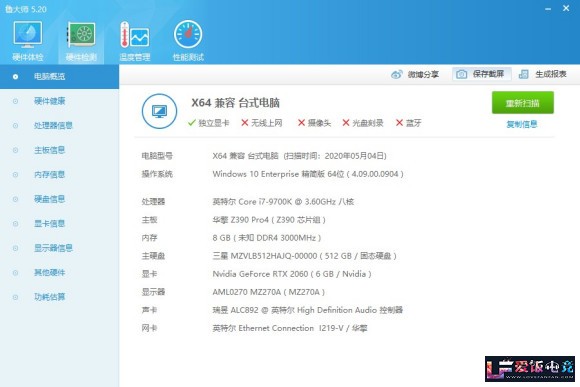Open 硬件健康 in the sidebar
Viewport: 580px width, 387px height.
pos(59,101)
